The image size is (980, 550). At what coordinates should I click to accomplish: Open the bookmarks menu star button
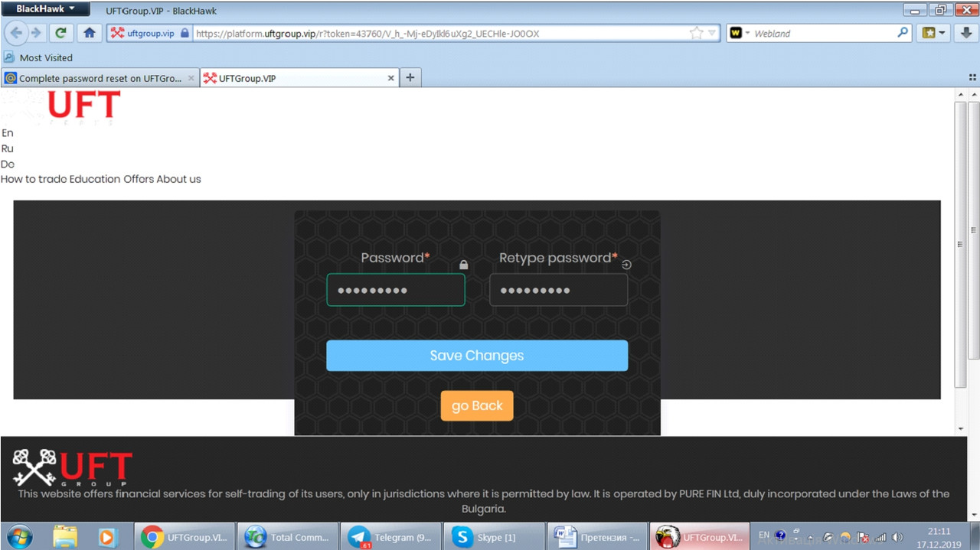point(934,33)
